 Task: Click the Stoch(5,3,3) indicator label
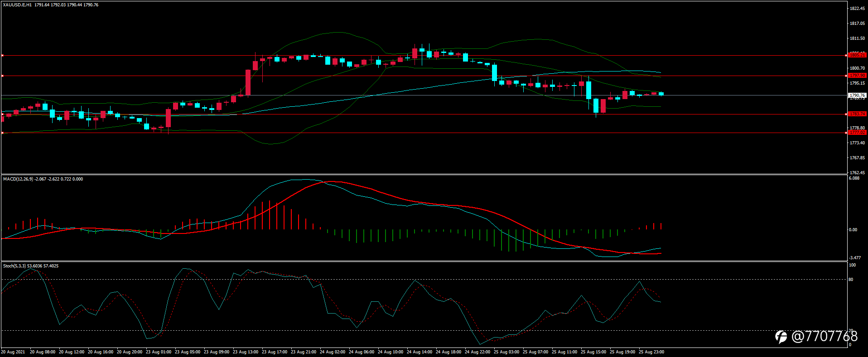pos(14,266)
